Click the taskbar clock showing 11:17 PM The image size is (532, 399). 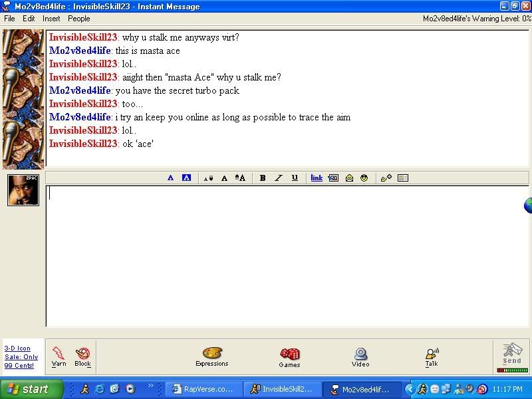click(x=508, y=389)
